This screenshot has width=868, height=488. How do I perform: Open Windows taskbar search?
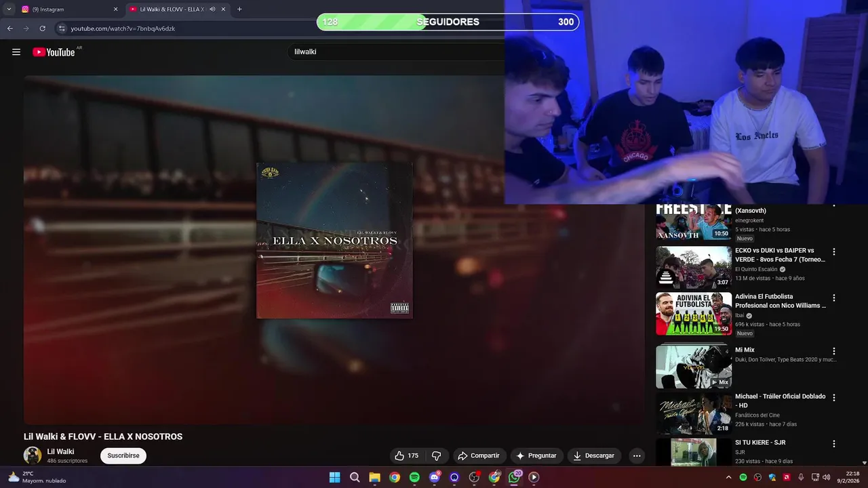[355, 477]
